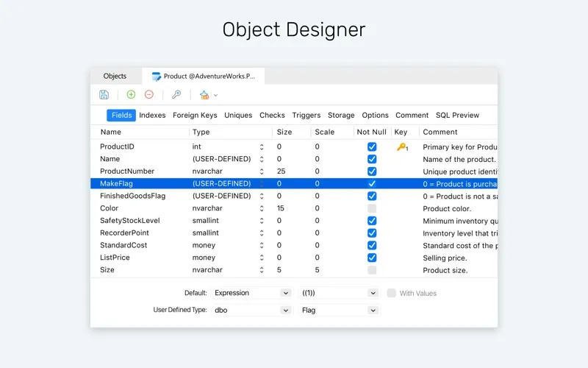The height and width of the screenshot is (368, 588).
Task: Switch to the Comment tab
Action: [x=412, y=116]
